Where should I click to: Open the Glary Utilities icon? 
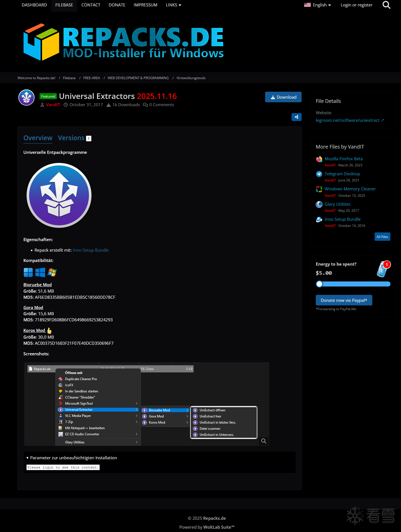coord(319,205)
